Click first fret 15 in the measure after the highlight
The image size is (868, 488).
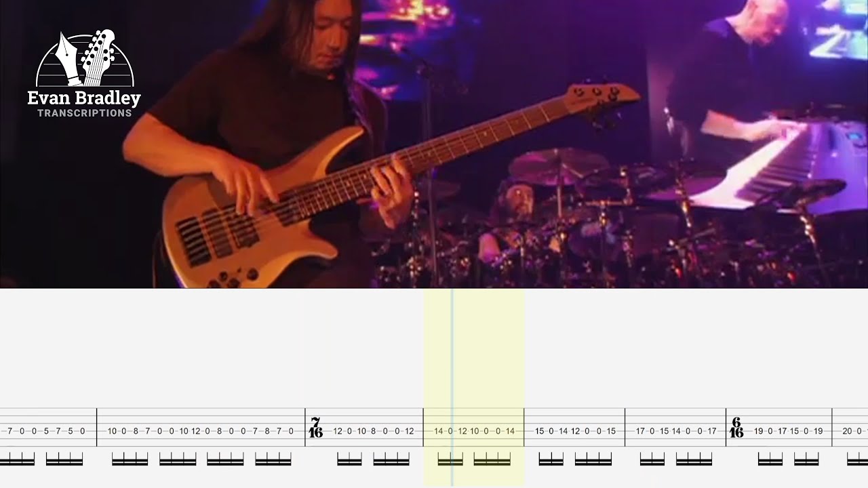(540, 431)
